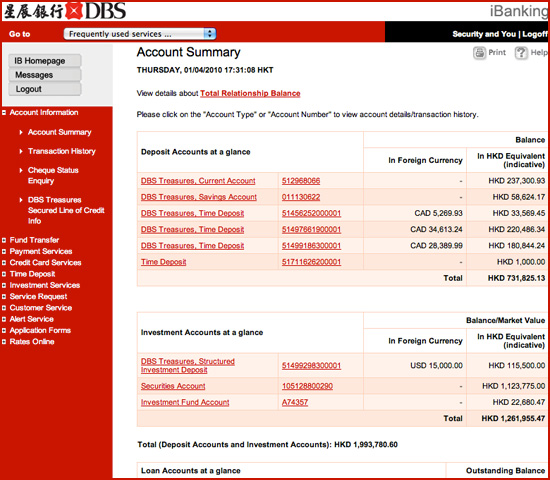The image size is (550, 480).
Task: Open DBS Treasures Secured Line of Credit Info
Action: coord(66,210)
